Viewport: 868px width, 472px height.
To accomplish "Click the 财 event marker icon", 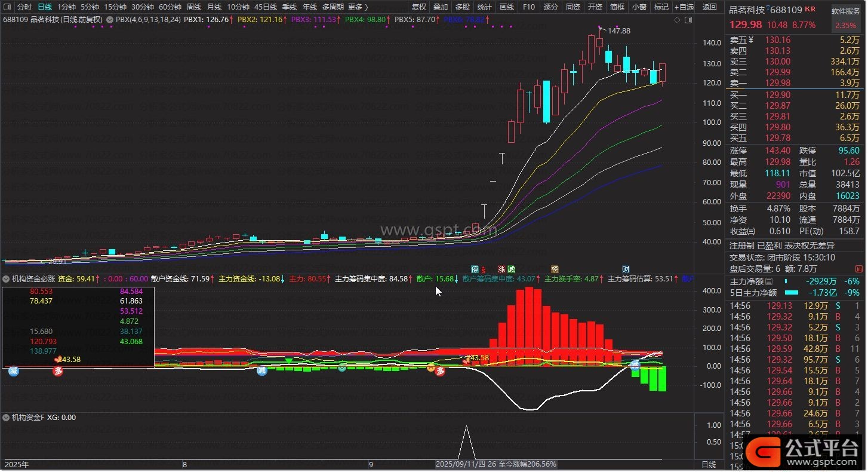I will (x=626, y=269).
